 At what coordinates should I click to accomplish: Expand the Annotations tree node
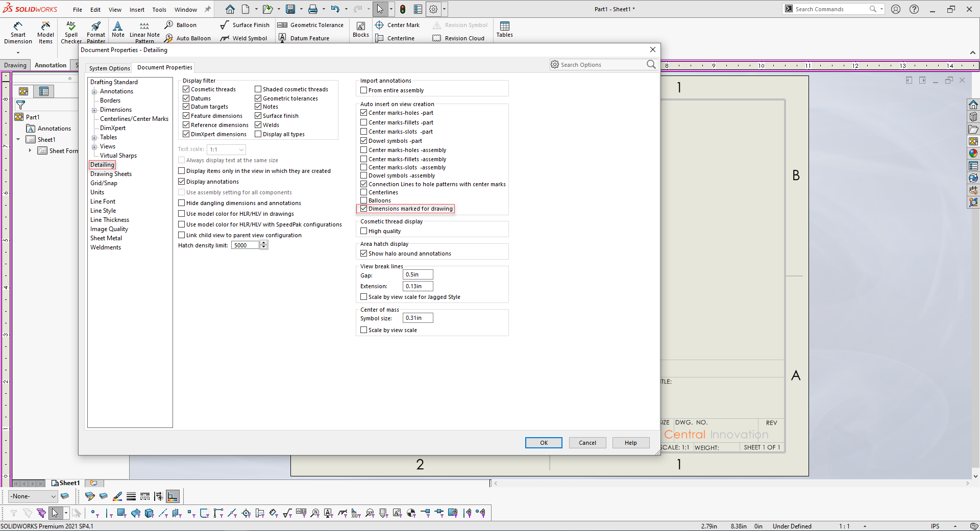(x=94, y=92)
